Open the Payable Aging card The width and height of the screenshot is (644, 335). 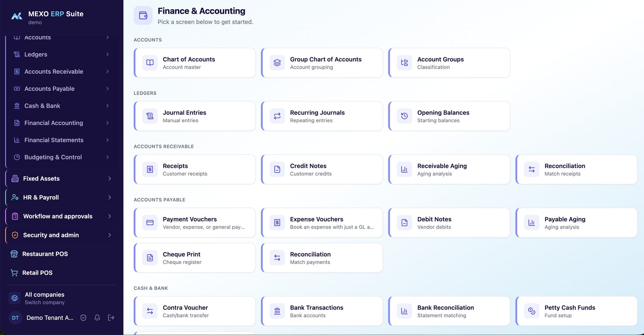click(x=576, y=223)
